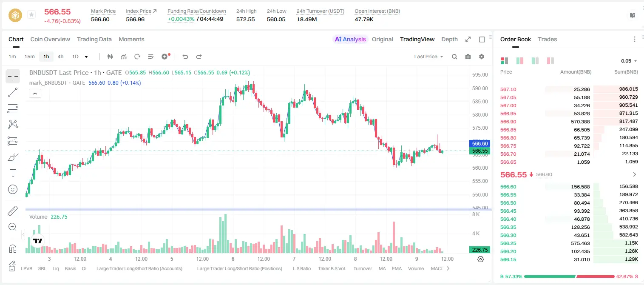This screenshot has height=285, width=644.
Task: Select the Text annotation tool
Action: click(13, 173)
